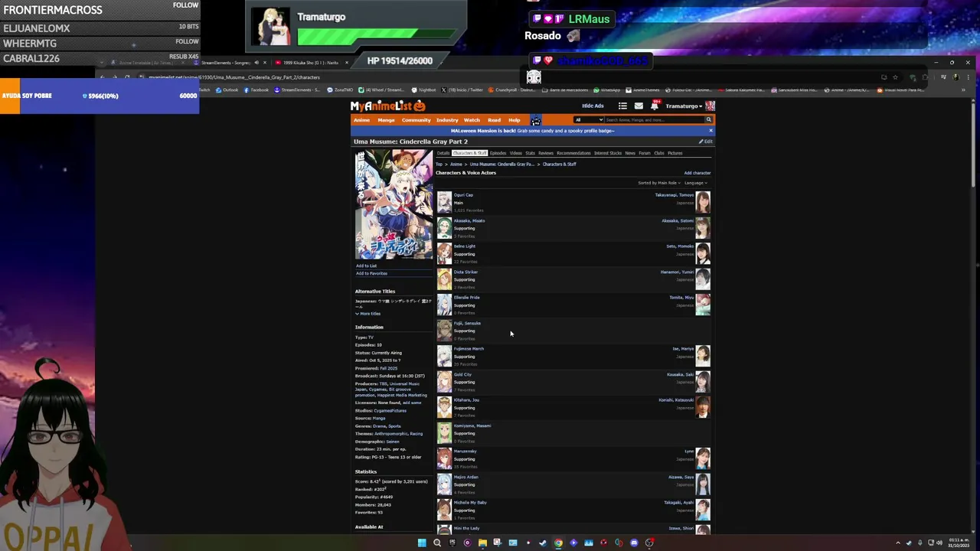
Task: Click the Racing theme link
Action: pos(416,434)
